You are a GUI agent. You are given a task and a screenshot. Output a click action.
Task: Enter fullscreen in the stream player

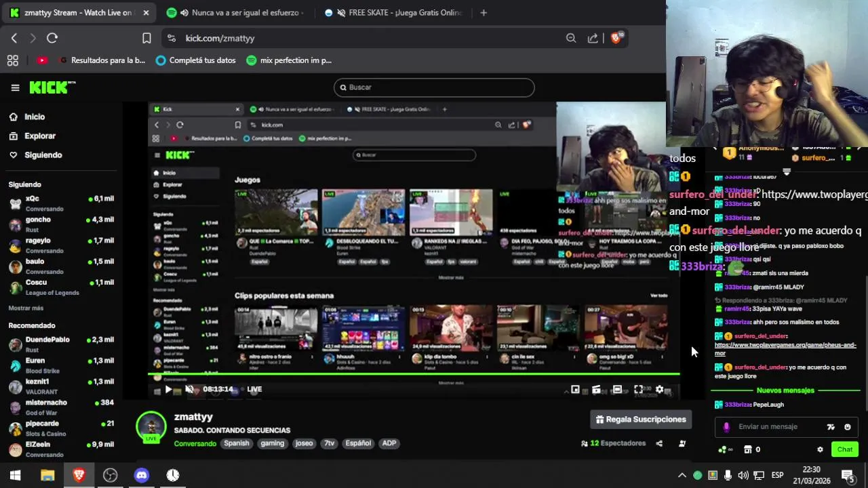pyautogui.click(x=638, y=389)
